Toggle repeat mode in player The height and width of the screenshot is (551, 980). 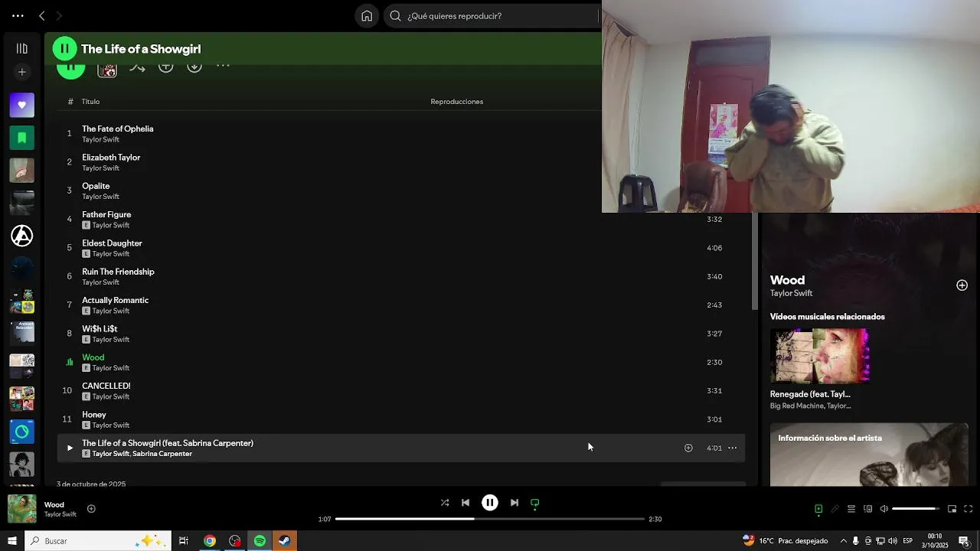click(x=535, y=503)
